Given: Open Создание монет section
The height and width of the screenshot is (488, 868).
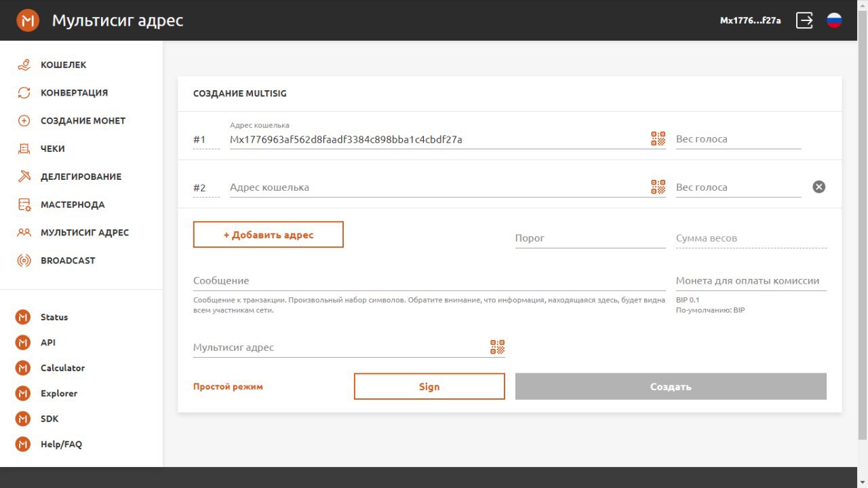Looking at the screenshot, I should 83,121.
